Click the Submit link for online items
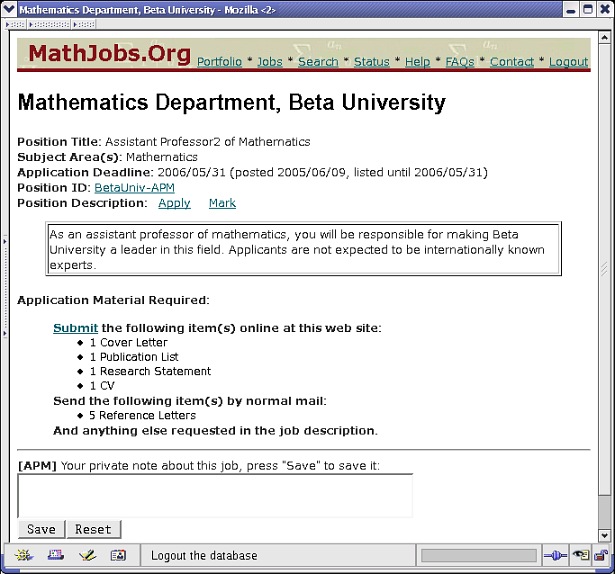Viewport: 615px width, 574px height. (76, 328)
